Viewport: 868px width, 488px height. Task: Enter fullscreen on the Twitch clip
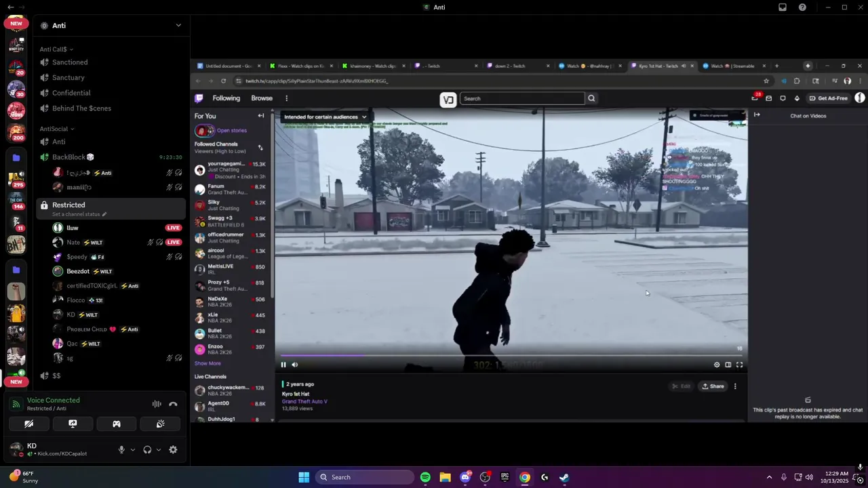739,365
